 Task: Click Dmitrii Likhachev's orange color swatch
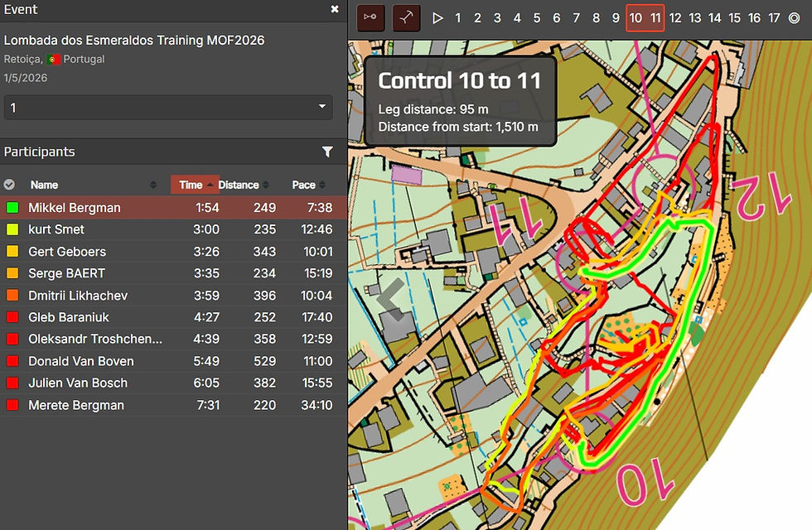pos(12,296)
